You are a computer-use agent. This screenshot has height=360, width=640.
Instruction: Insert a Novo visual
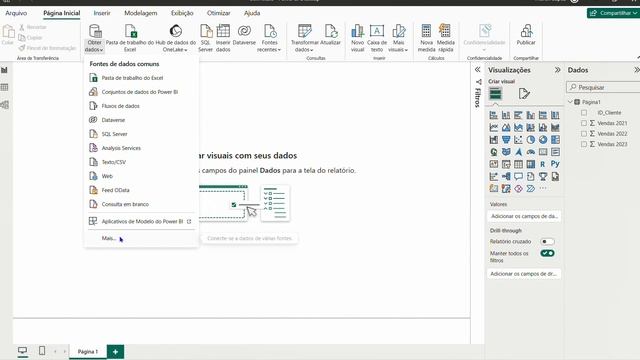coord(357,38)
